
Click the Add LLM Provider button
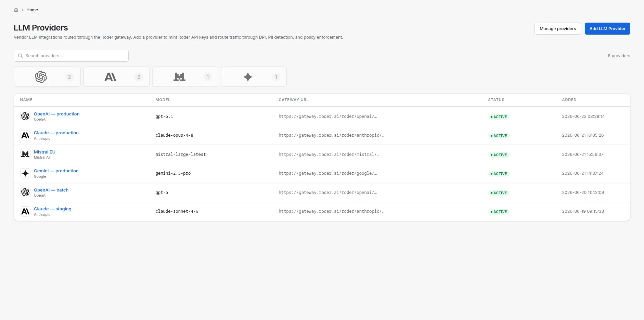(x=607, y=29)
